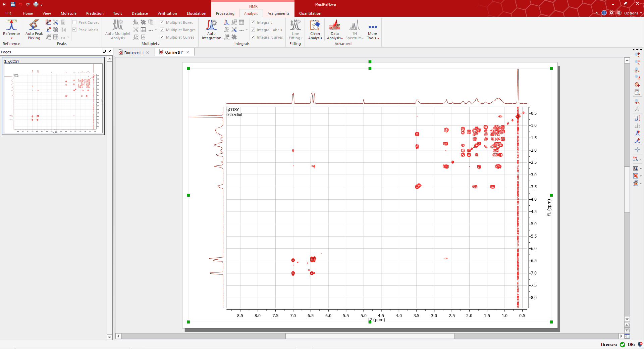This screenshot has width=644, height=349.
Task: Click the horizontal scrollbar thumb
Action: click(x=370, y=336)
